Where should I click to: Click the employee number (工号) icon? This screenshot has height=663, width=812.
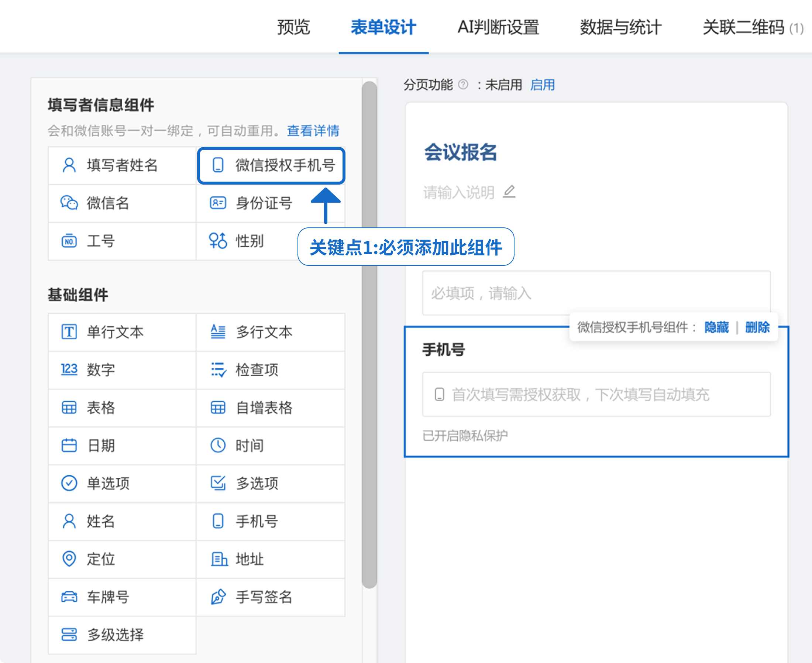69,241
